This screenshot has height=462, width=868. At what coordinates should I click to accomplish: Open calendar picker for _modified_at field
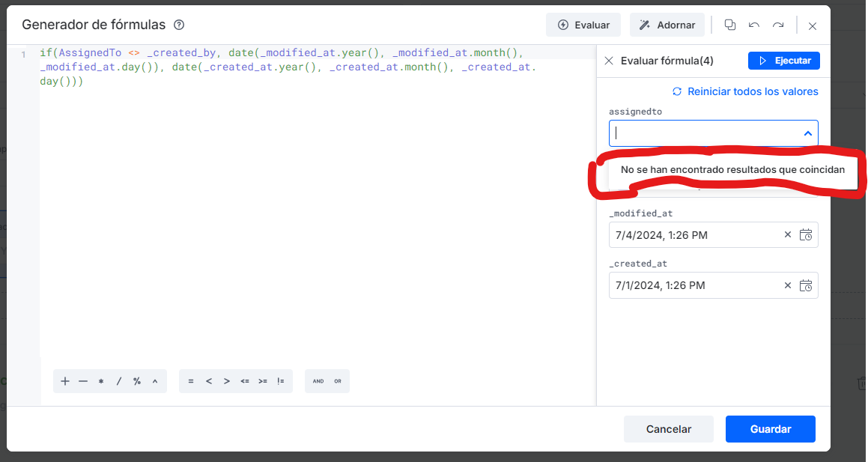coord(806,234)
